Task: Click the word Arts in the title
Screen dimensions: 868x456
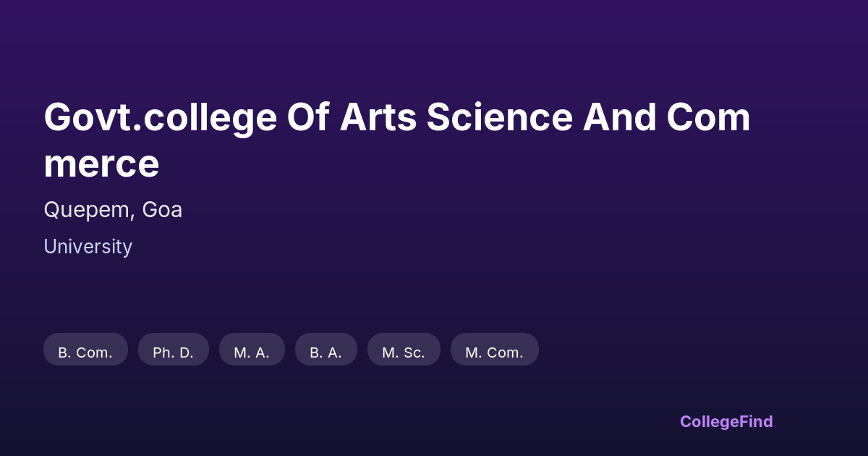Action: tap(378, 118)
